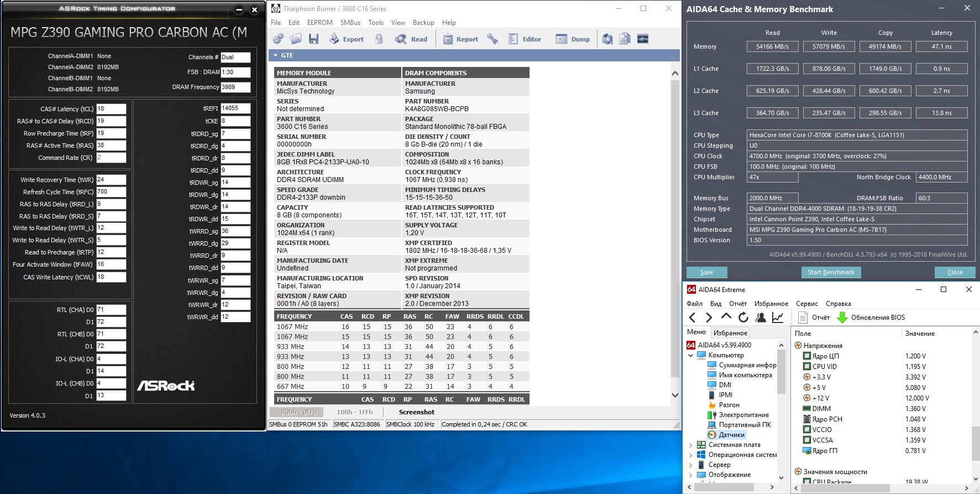This screenshot has height=494, width=980.
Task: Click the DIMM voltage row in AIDA64
Action: pyautogui.click(x=882, y=409)
